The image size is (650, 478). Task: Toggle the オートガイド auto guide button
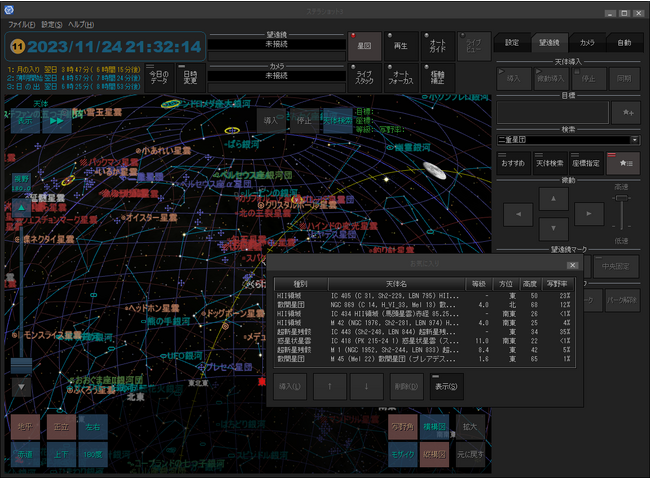(x=437, y=46)
